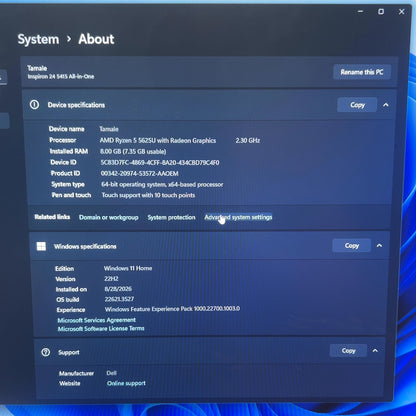Open Domain or workgroup link
The image size is (416, 416).
coord(109,217)
